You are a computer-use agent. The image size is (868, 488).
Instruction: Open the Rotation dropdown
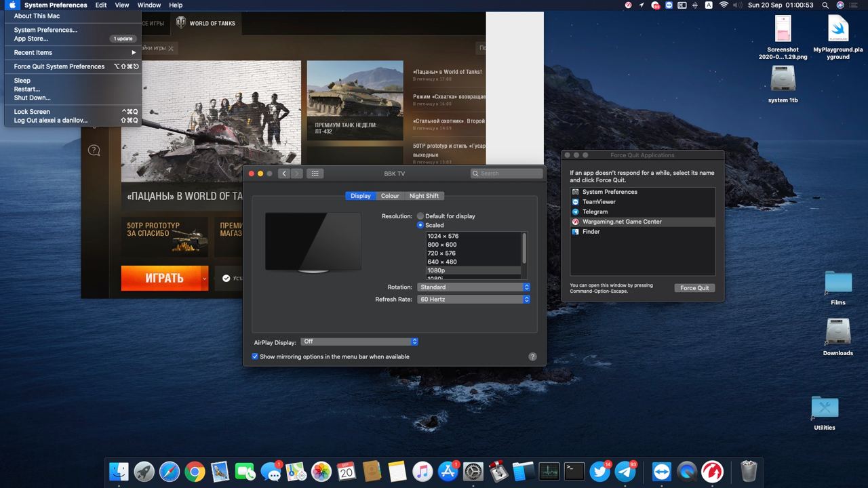tap(473, 287)
